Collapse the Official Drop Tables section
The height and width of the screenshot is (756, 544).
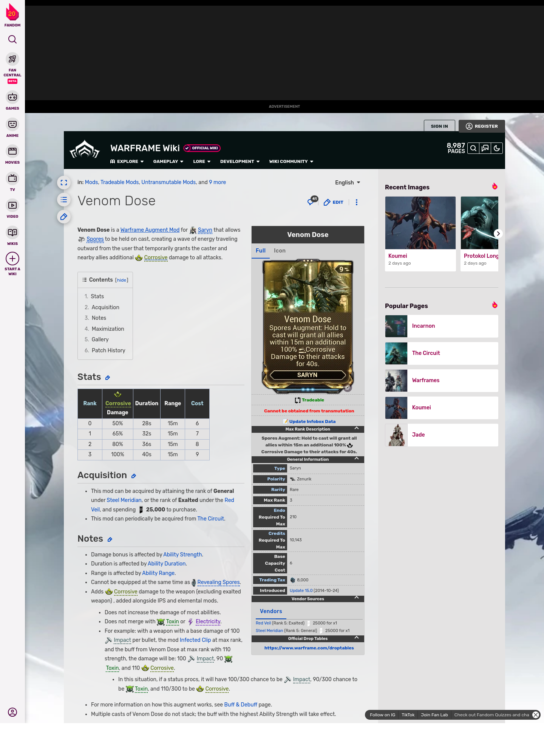357,638
